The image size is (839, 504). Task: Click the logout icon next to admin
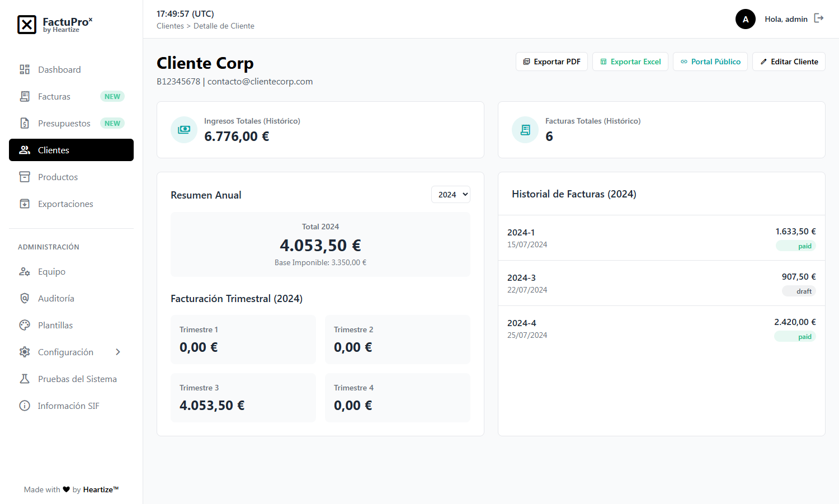point(819,18)
